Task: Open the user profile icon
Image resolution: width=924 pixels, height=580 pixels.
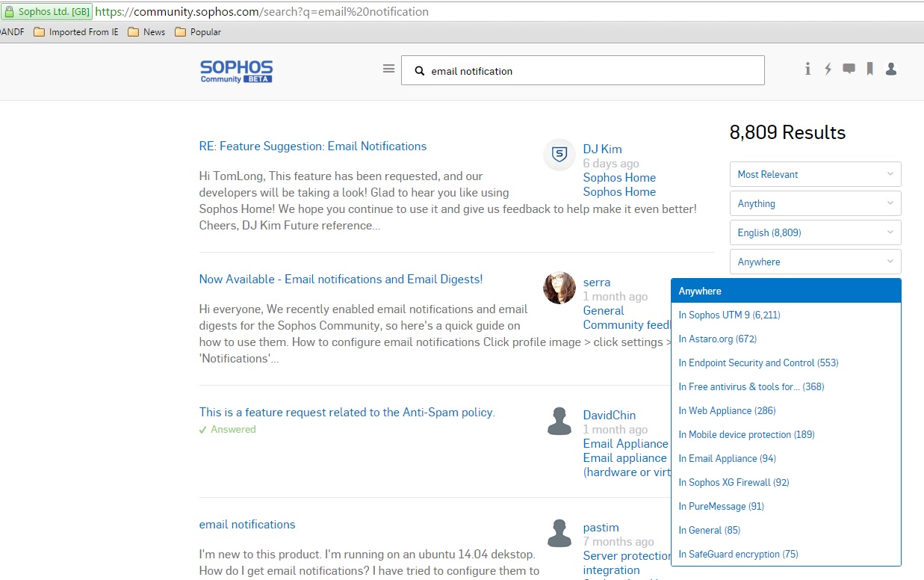Action: 891,69
